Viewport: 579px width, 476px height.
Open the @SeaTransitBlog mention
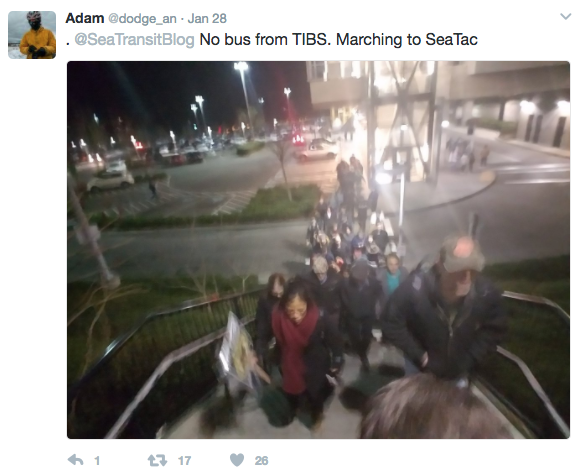coord(134,40)
